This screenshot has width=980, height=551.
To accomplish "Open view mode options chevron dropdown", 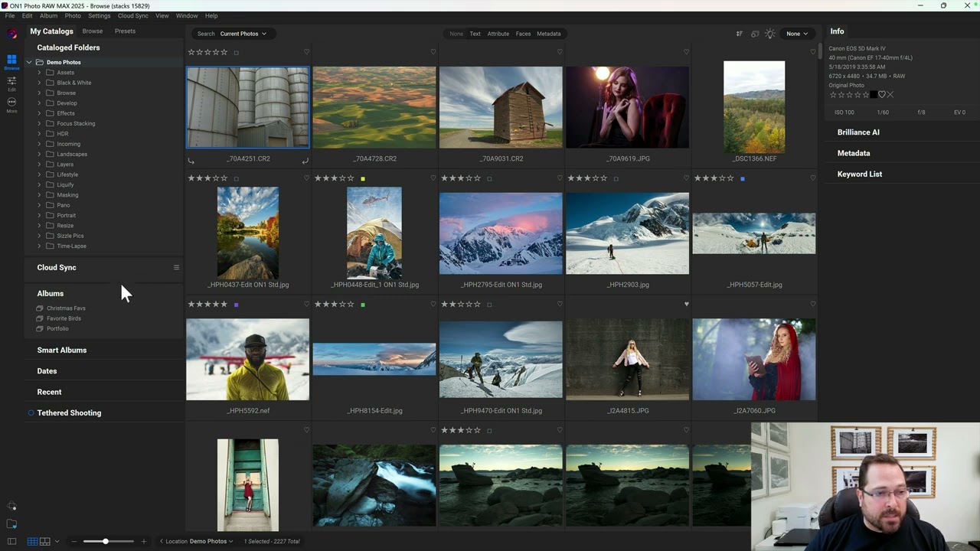I will point(57,542).
